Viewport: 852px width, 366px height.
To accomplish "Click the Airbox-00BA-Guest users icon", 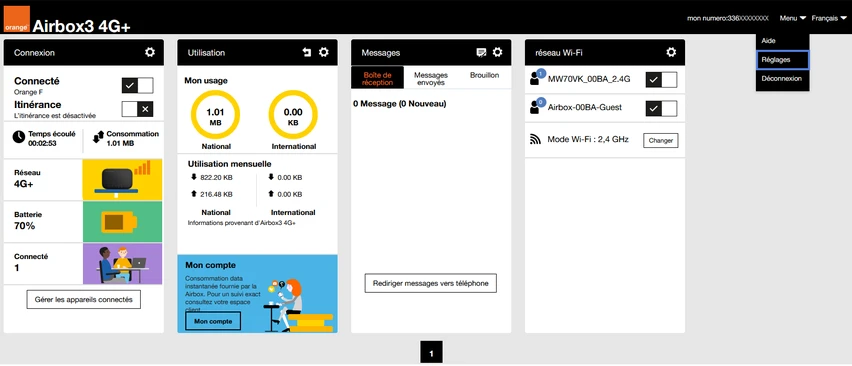I will pos(536,106).
